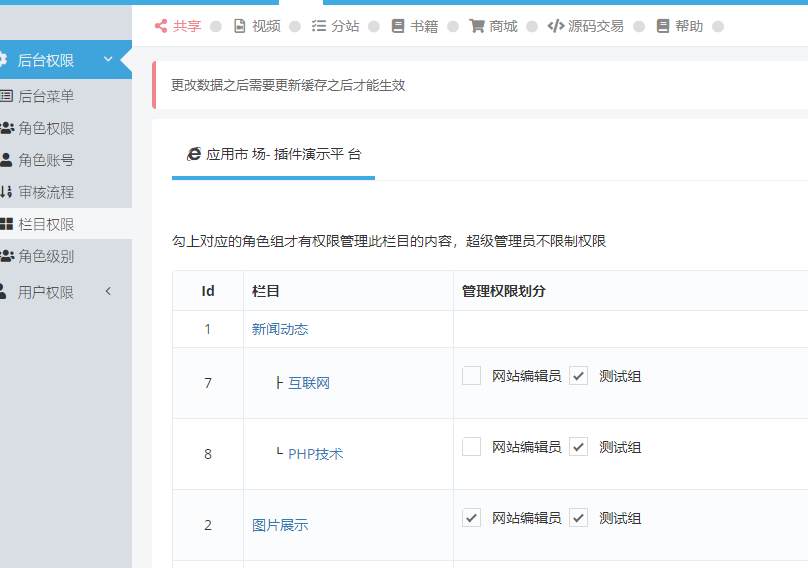Uncheck 网站编辑员 for 图片展示 row

coord(472,518)
